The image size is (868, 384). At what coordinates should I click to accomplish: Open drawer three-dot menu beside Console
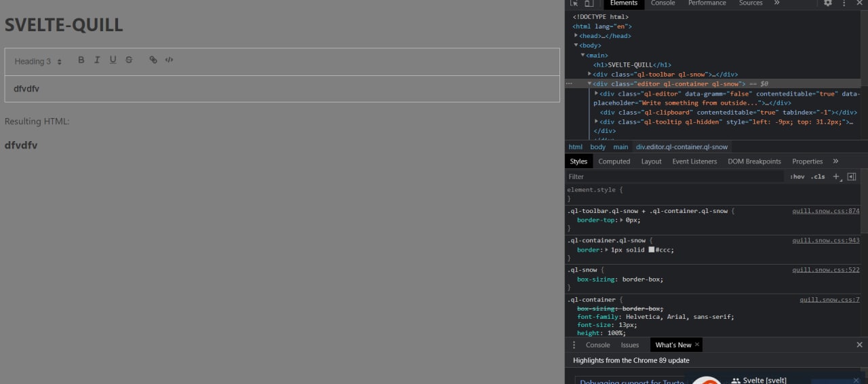574,345
